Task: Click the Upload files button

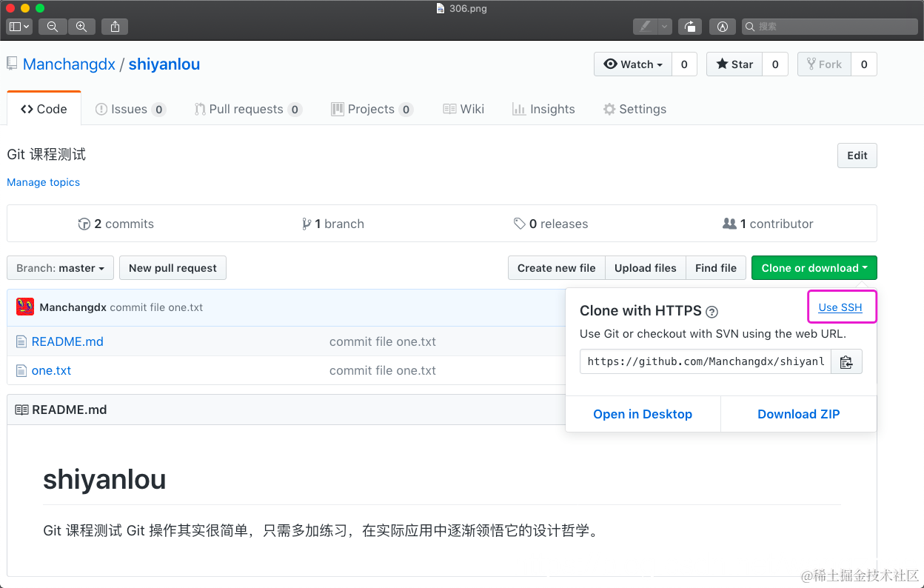Action: tap(646, 268)
